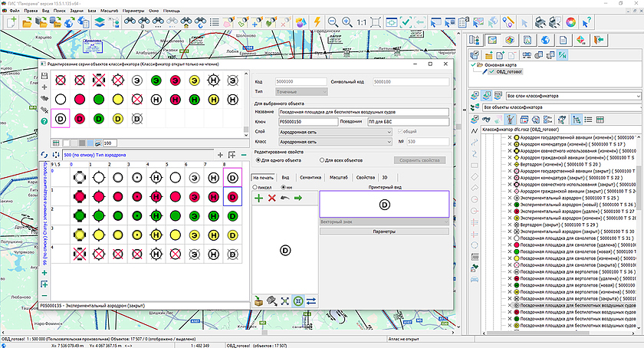Click the green right arrow icon
The image size is (644, 348).
[x=297, y=199]
